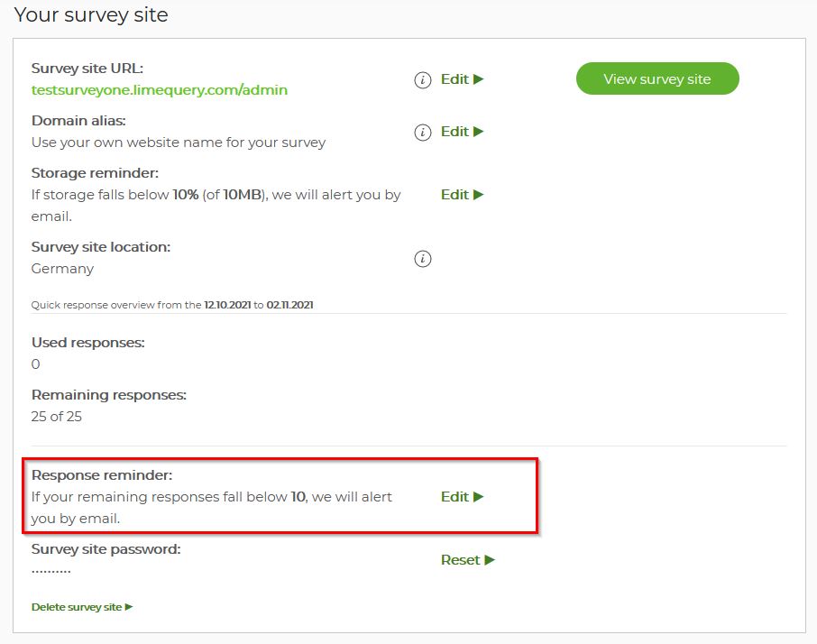The image size is (817, 644).
Task: Click the Delete survey site link
Action: [x=82, y=607]
